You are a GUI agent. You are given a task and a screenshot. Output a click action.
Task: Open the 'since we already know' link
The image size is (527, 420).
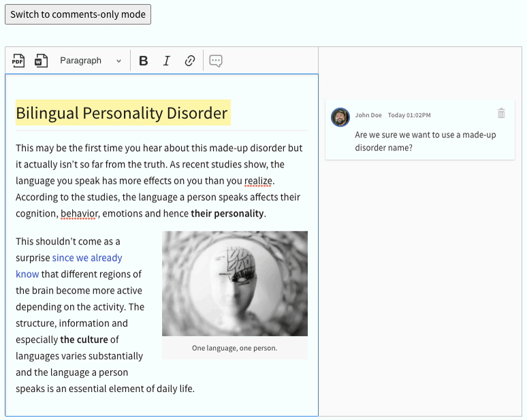[87, 258]
